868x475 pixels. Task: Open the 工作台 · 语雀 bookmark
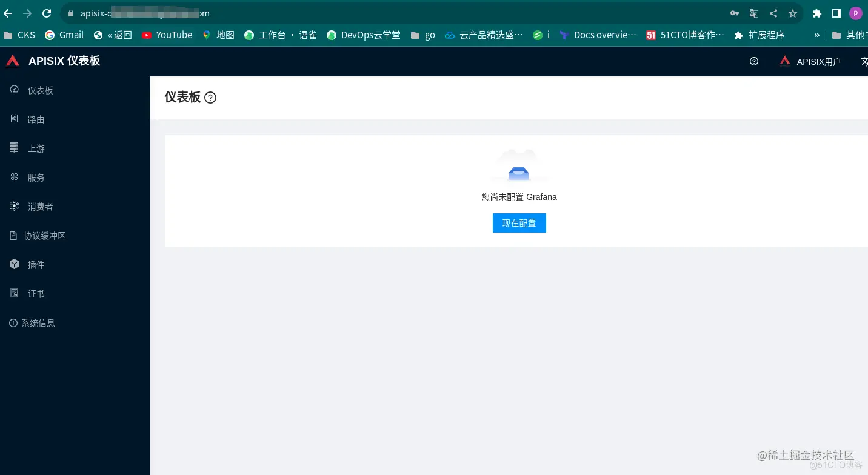(281, 35)
